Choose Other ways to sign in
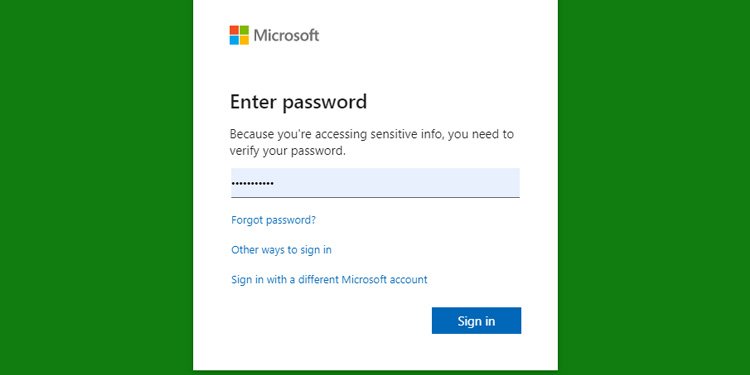 (x=281, y=250)
